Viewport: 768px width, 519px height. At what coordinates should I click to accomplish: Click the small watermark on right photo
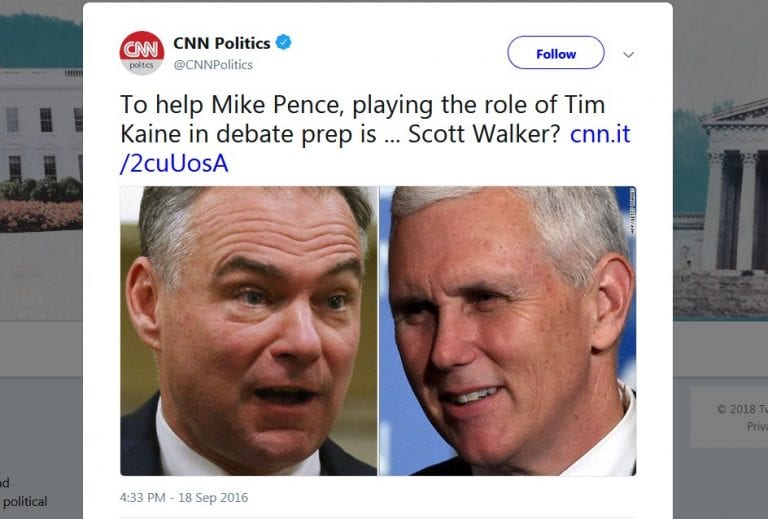click(631, 208)
